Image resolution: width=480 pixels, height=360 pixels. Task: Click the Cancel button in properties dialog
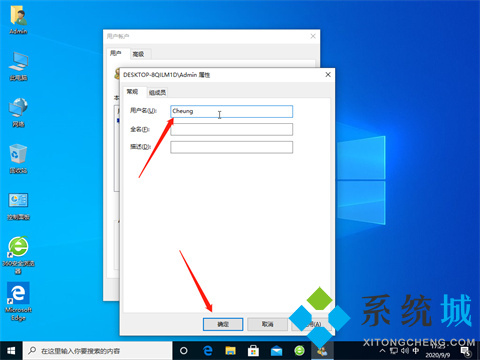click(x=268, y=324)
